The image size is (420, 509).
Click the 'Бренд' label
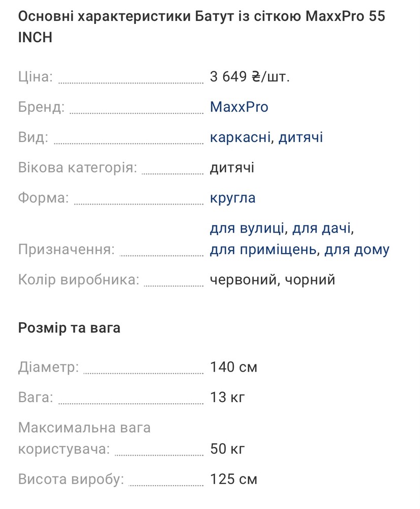point(42,107)
